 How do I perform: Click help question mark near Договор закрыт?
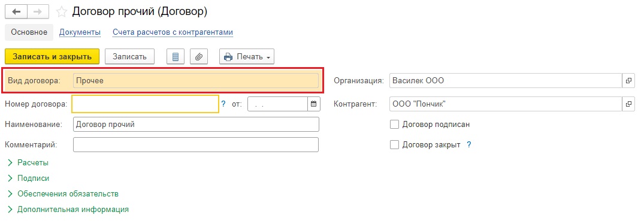coord(468,144)
